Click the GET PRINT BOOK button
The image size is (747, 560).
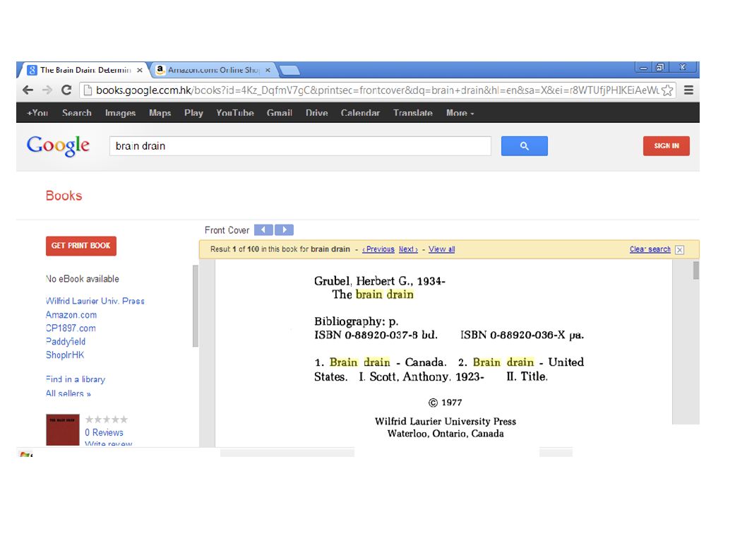pyautogui.click(x=81, y=246)
